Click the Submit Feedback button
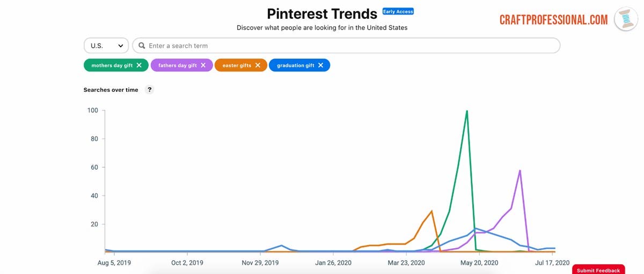Screen dimensions: 644x274 coord(598,270)
